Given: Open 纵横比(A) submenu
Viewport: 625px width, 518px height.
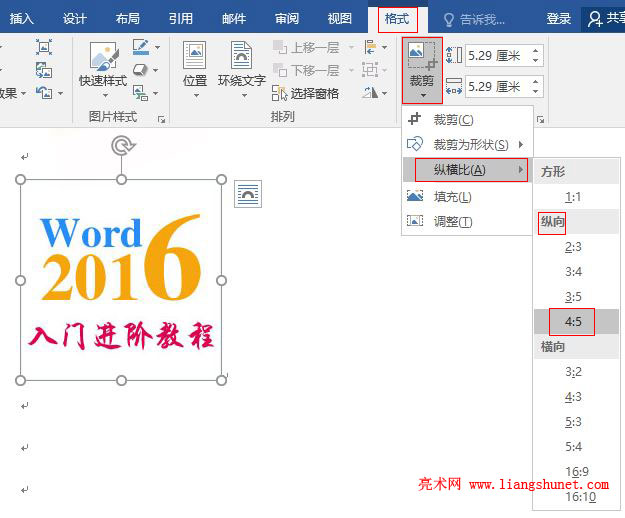Looking at the screenshot, I should click(x=467, y=170).
